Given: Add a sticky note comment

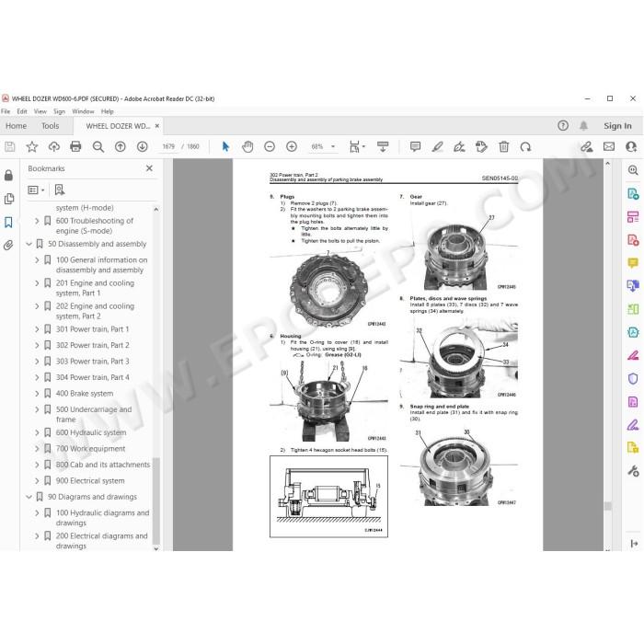Looking at the screenshot, I should (415, 146).
